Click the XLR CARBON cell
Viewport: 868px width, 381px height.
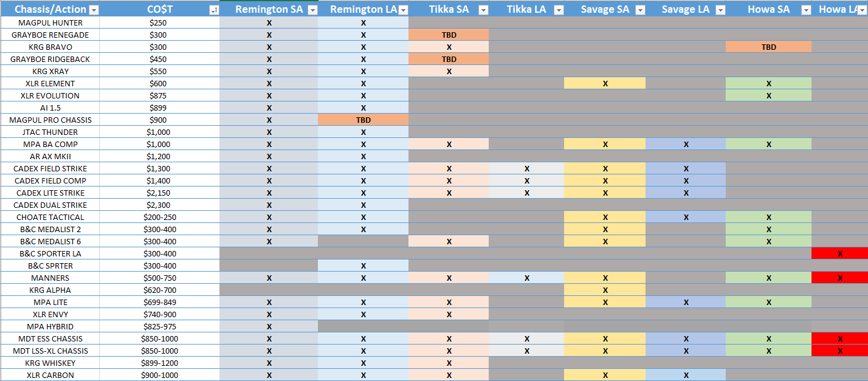point(50,375)
